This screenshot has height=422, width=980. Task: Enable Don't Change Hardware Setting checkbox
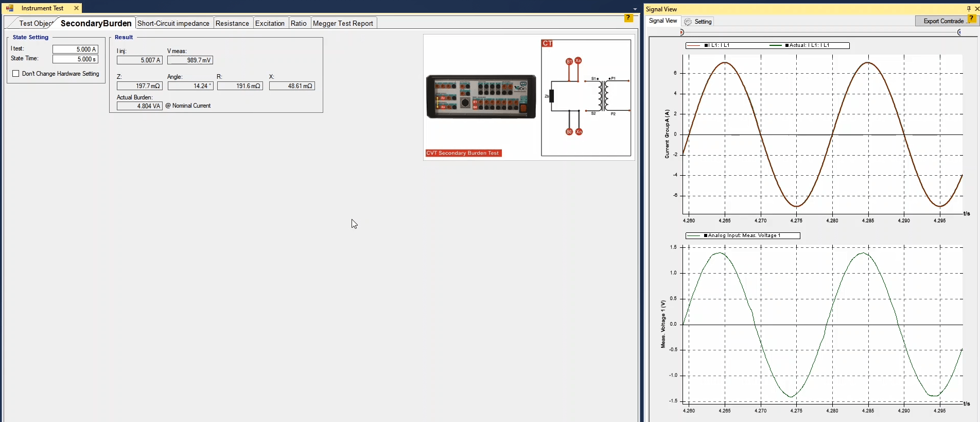(16, 74)
